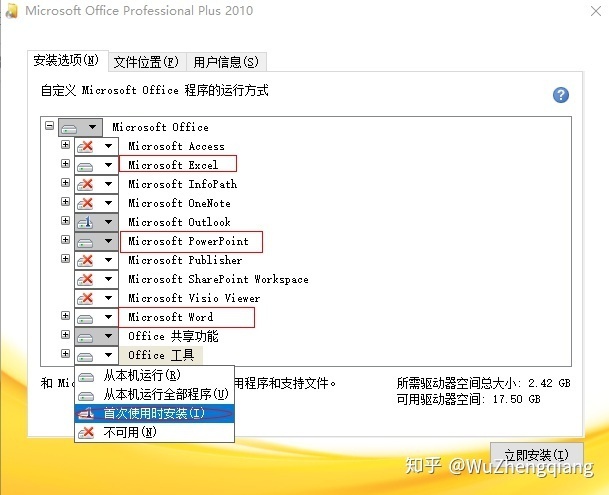Open drive icon for root Microsoft Office node
609x495 pixels.
(69, 127)
